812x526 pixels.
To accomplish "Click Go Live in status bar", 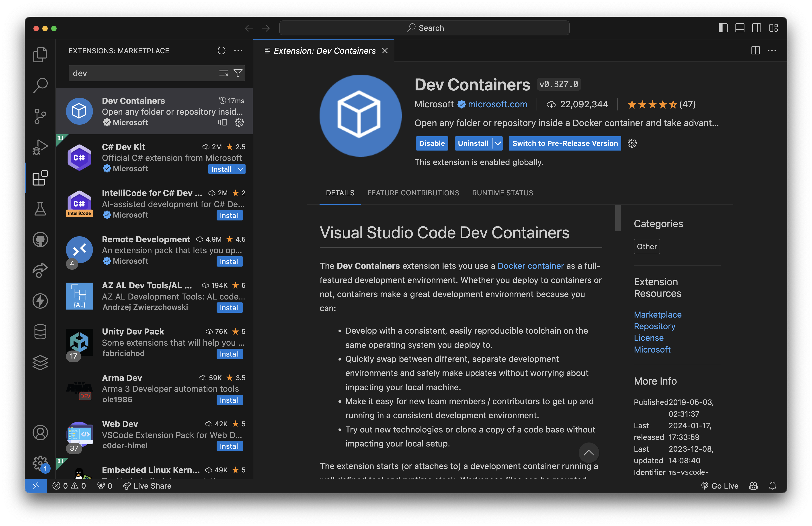I will 720,485.
